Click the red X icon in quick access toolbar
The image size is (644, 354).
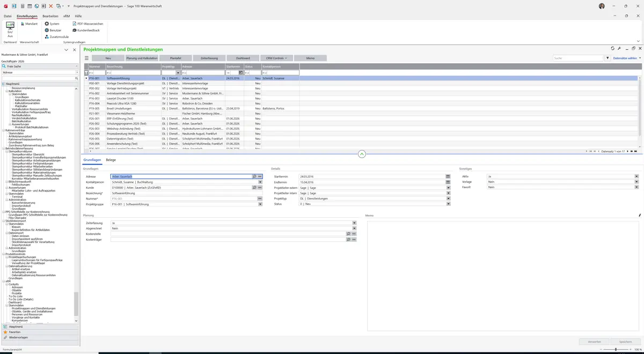pyautogui.click(x=51, y=6)
